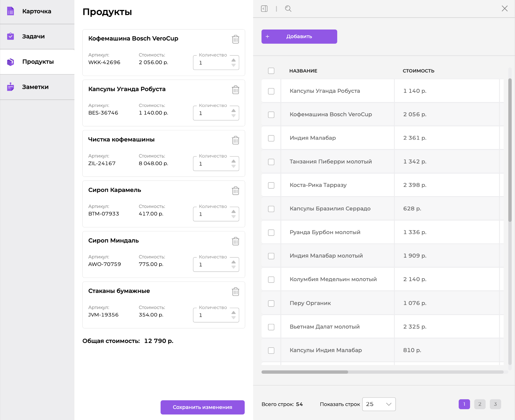Check the Индия Малабар row checkbox
Image resolution: width=515 pixels, height=420 pixels.
point(271,138)
